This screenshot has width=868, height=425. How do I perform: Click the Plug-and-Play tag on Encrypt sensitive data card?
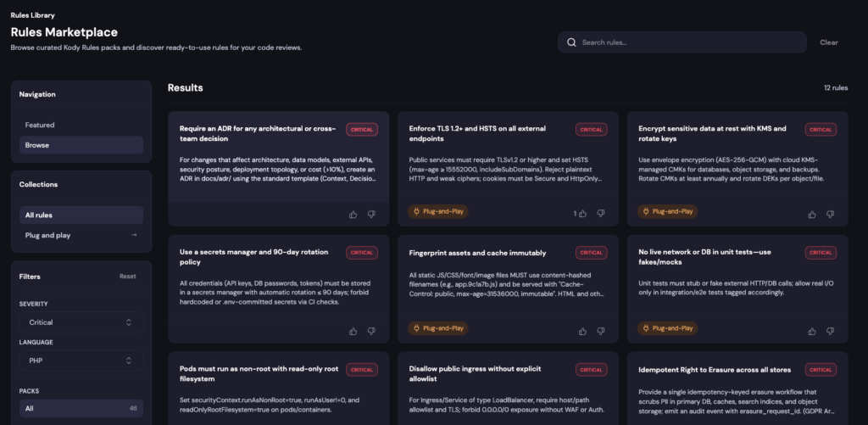pyautogui.click(x=668, y=212)
